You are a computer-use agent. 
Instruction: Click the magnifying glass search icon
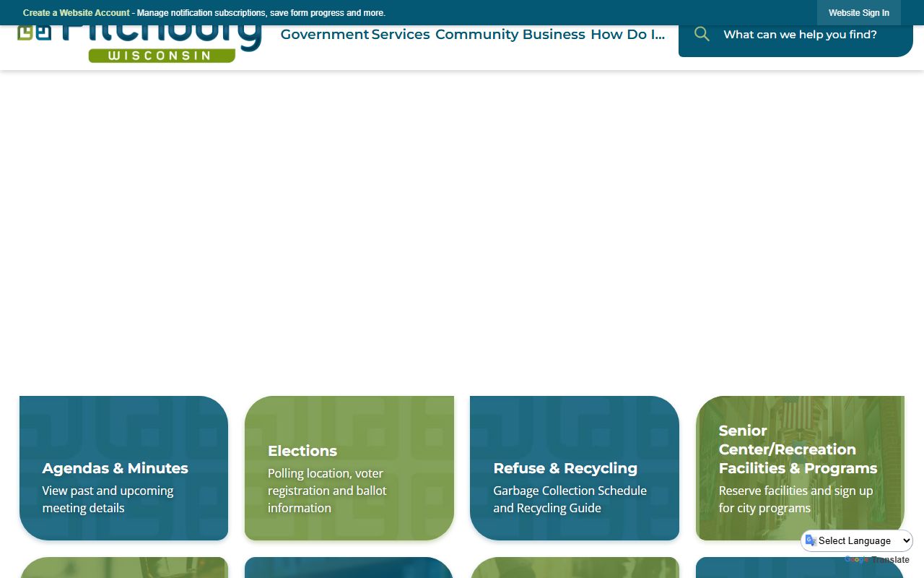click(x=702, y=34)
